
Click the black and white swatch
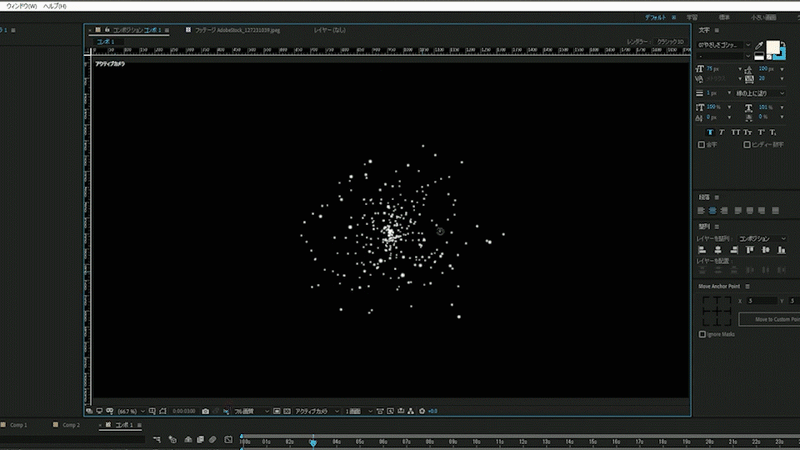point(759,57)
